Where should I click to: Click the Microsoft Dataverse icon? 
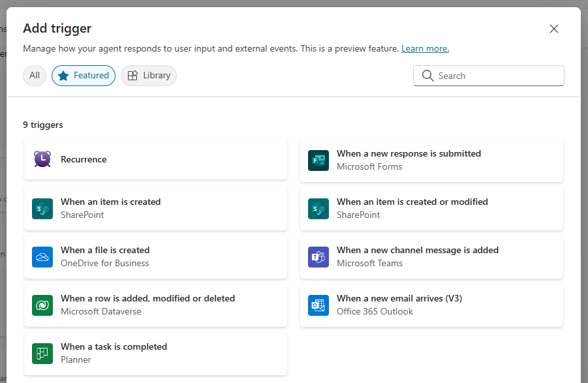(x=42, y=305)
